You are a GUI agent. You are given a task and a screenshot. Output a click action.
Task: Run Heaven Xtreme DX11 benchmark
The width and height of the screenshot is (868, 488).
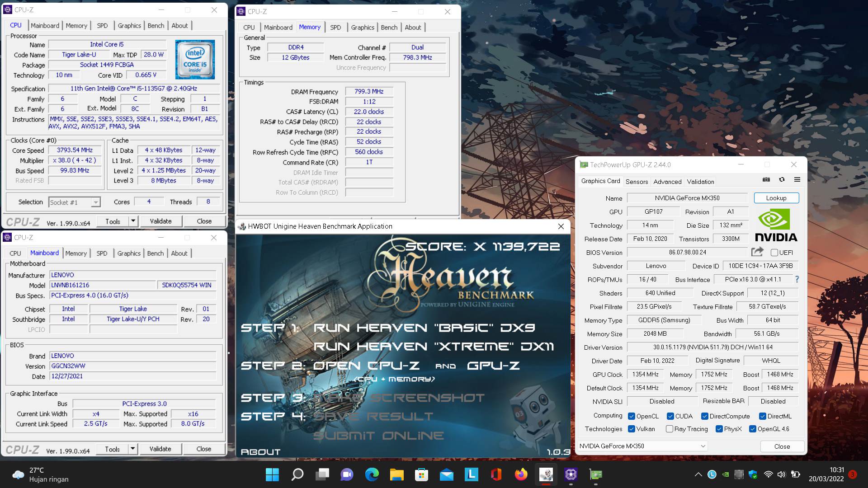433,346
